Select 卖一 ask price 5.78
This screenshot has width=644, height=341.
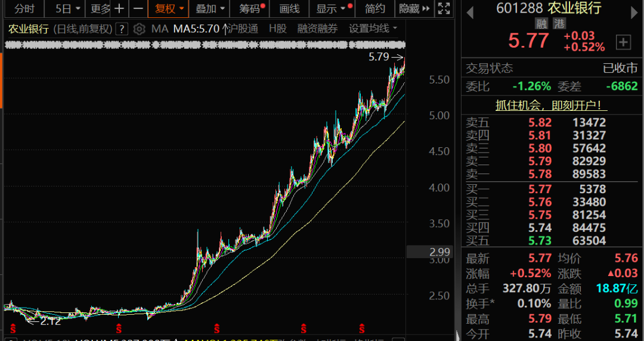tap(540, 174)
